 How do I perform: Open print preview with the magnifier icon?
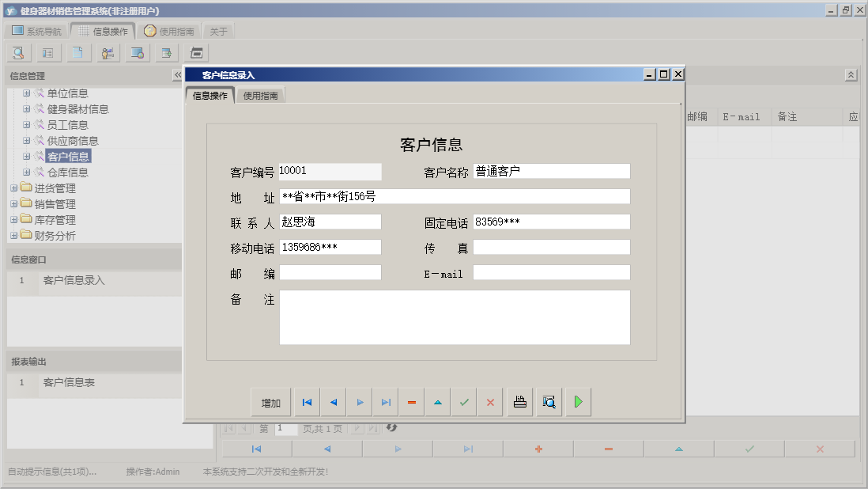coord(548,402)
